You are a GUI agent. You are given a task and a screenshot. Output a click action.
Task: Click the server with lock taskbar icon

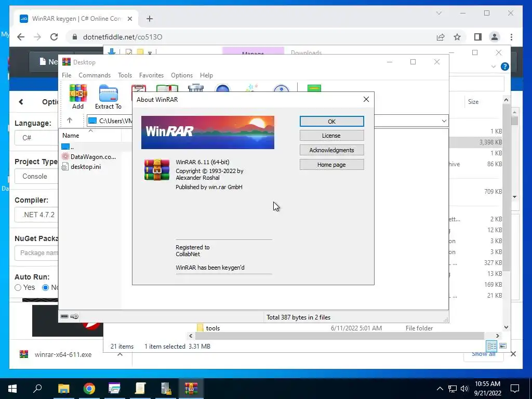tap(166, 388)
